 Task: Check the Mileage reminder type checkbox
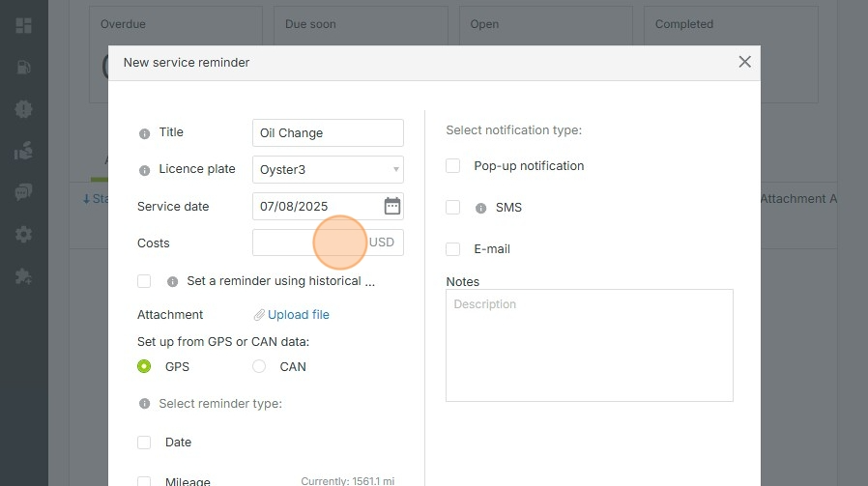coord(144,481)
